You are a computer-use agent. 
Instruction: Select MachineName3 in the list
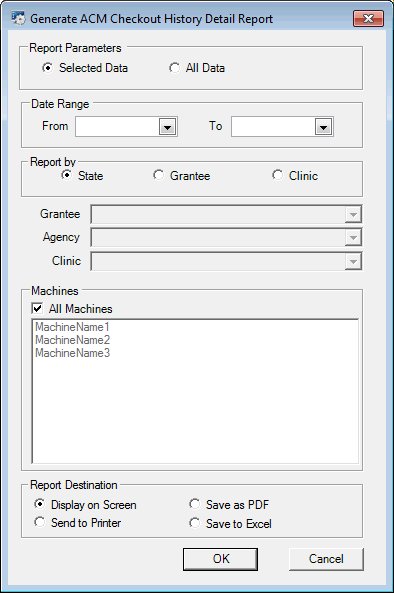point(73,353)
